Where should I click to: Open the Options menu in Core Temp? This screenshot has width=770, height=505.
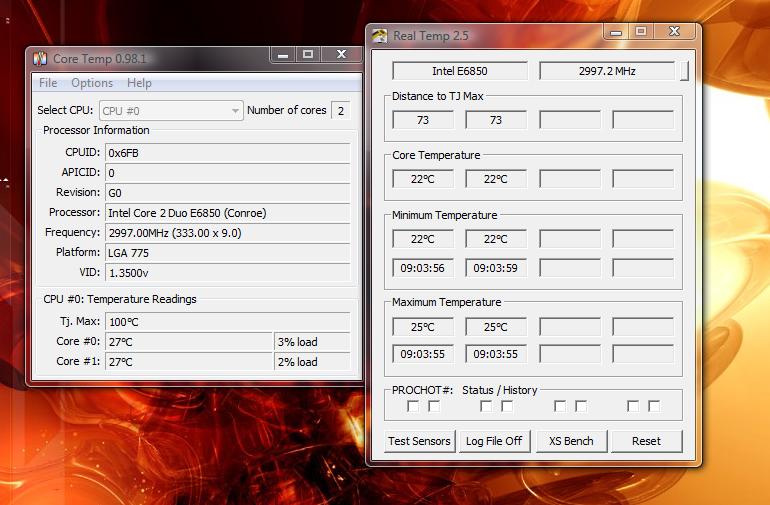click(92, 83)
